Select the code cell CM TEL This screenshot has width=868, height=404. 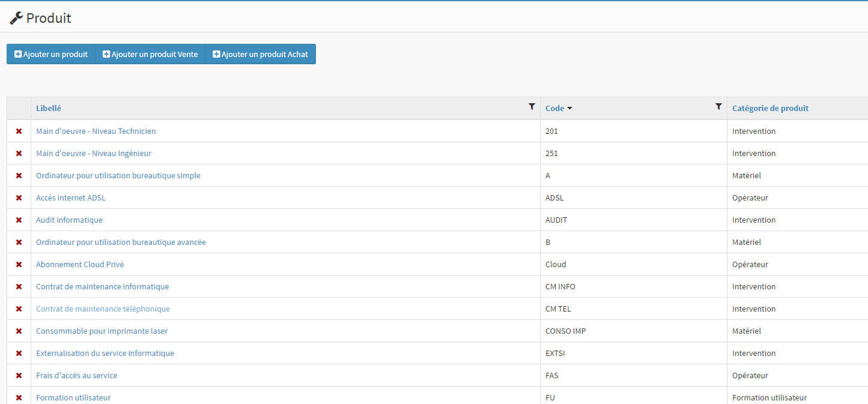tap(633, 309)
